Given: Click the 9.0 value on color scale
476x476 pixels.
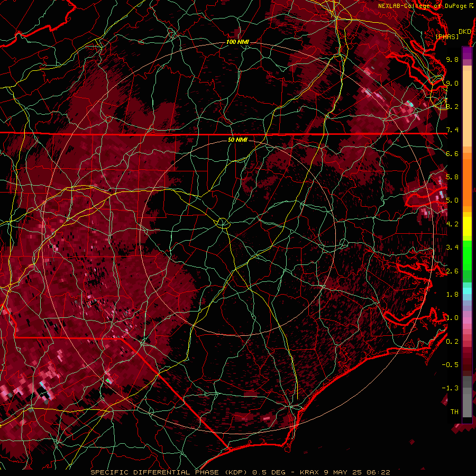Looking at the screenshot, I should [x=452, y=83].
